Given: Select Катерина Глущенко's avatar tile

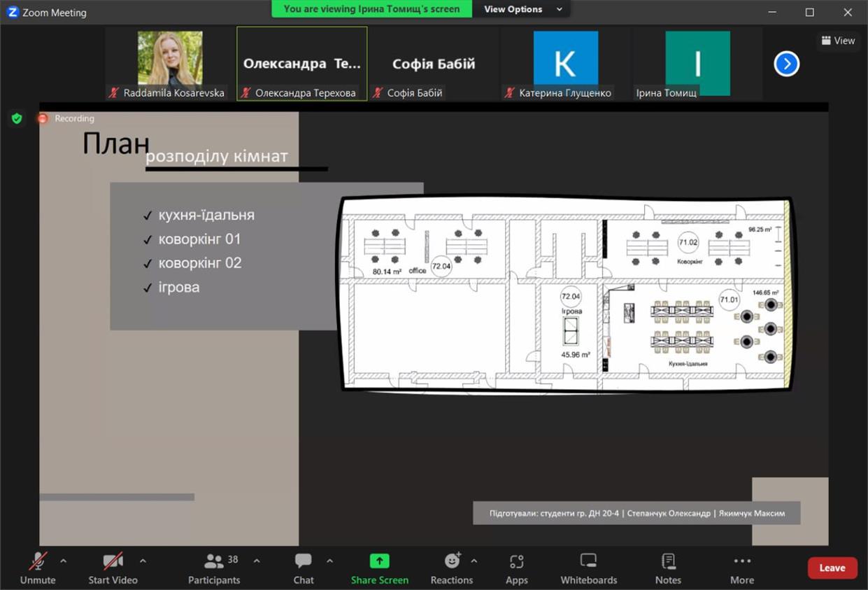Looking at the screenshot, I should (x=565, y=64).
